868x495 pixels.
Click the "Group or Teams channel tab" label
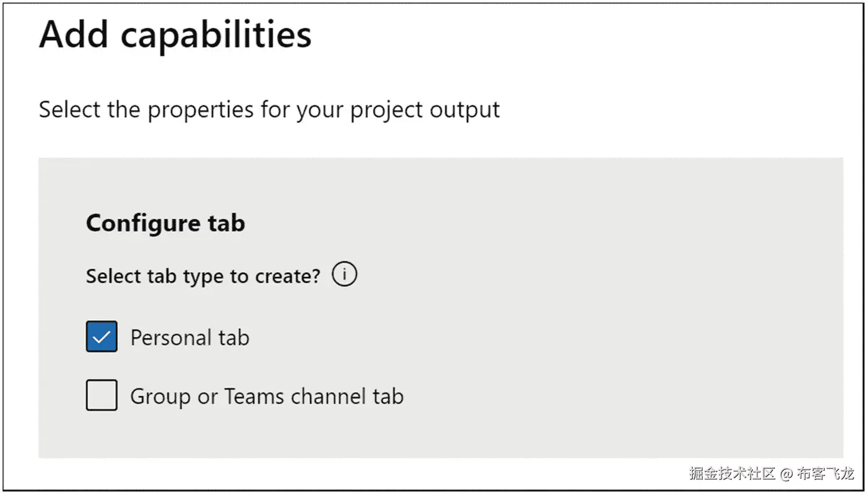(267, 397)
